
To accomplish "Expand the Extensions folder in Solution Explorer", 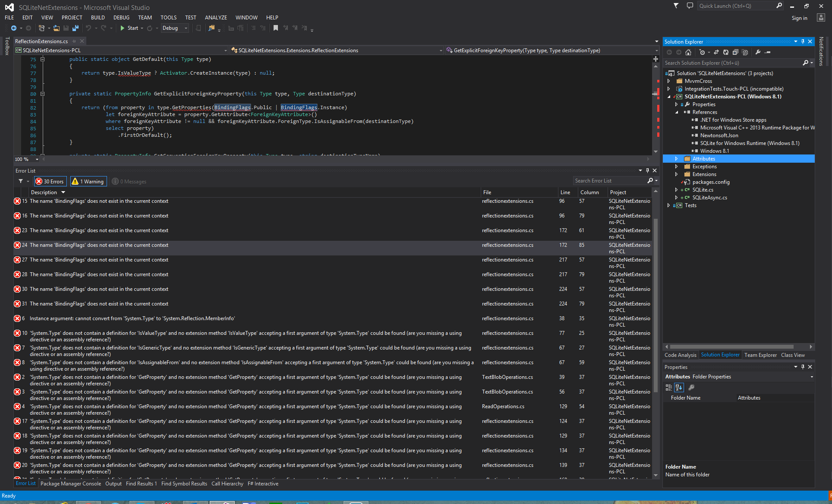I will (x=676, y=174).
